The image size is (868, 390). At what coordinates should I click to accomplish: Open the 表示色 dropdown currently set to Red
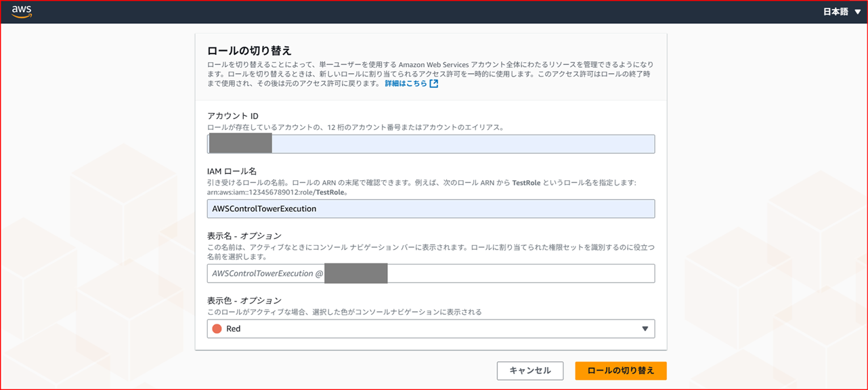click(431, 328)
